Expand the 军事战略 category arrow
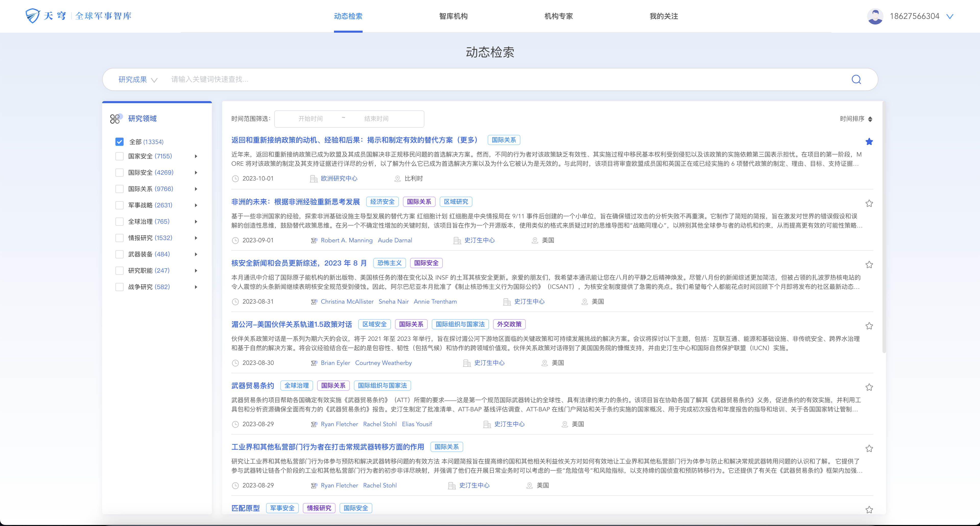This screenshot has width=980, height=526. 196,205
